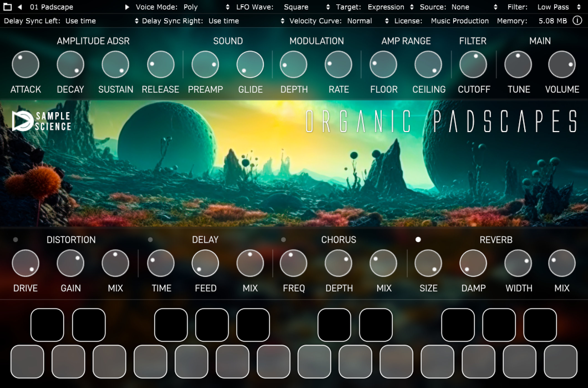This screenshot has height=388, width=588.
Task: Click the VOLUME knob in MAIN
Action: coord(562,64)
